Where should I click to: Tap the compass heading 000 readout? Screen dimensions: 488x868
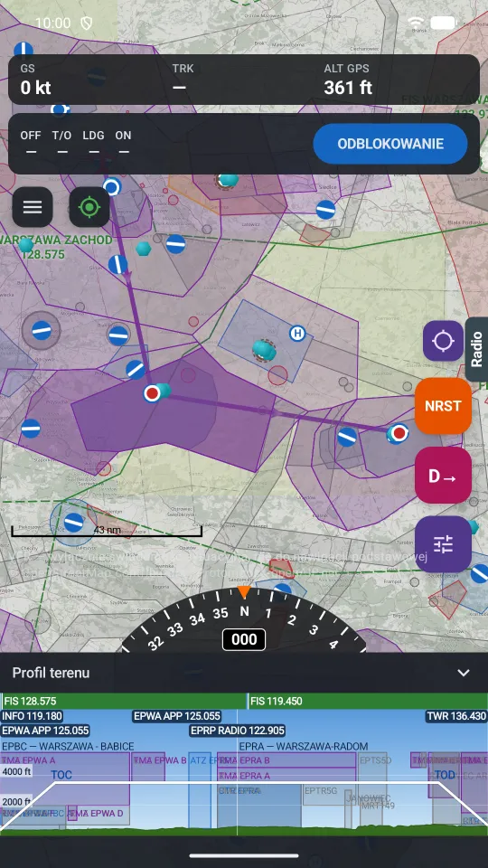pos(244,640)
